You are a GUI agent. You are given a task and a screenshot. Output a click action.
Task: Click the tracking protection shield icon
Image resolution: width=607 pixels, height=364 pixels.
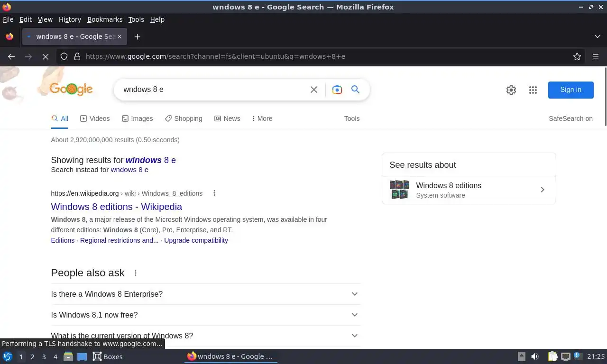pos(64,56)
